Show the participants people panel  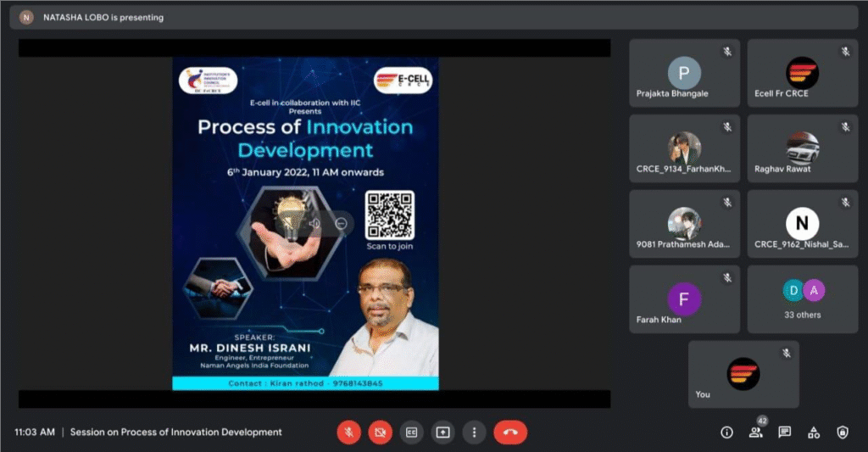point(755,432)
